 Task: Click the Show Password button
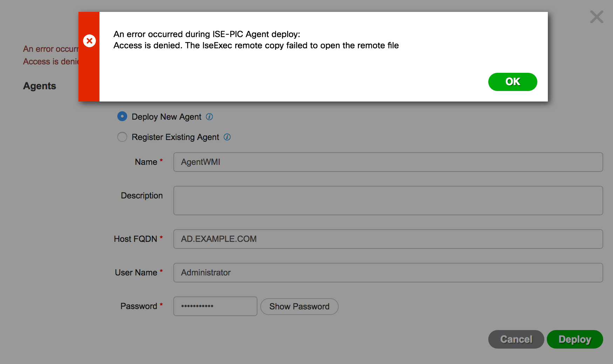(x=299, y=307)
